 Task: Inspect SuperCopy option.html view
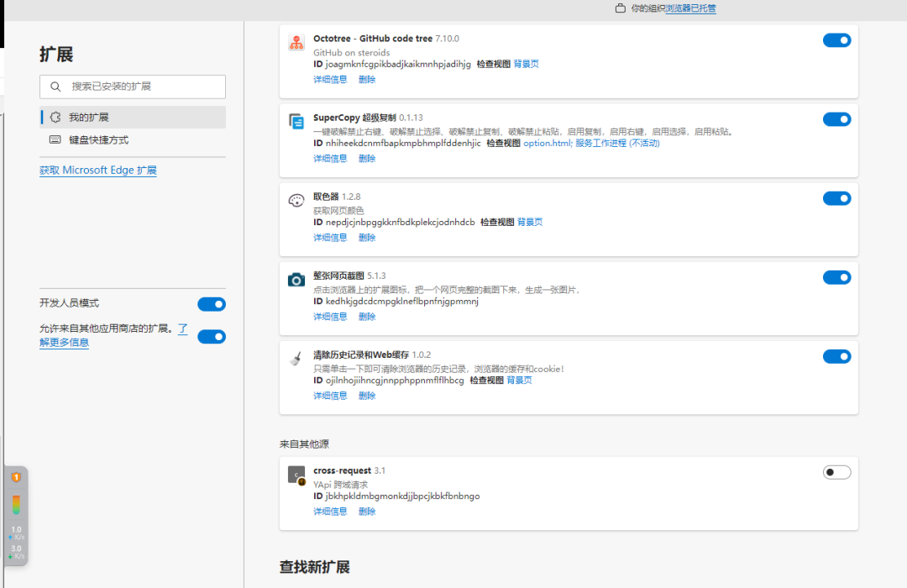click(x=548, y=143)
